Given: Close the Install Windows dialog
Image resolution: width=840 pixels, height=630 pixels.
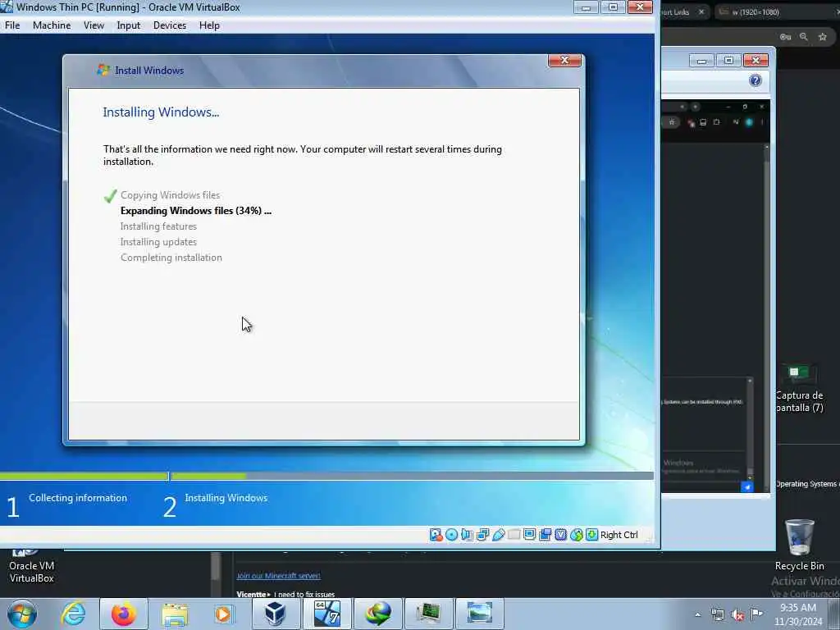Looking at the screenshot, I should point(564,60).
